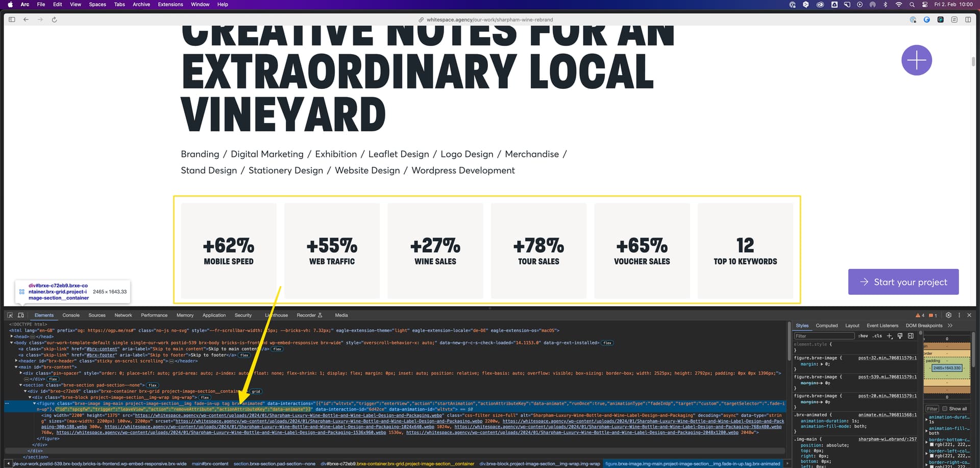The width and height of the screenshot is (980, 468).
Task: Open the split view icon in Arc toolbar
Action: pyautogui.click(x=968, y=19)
